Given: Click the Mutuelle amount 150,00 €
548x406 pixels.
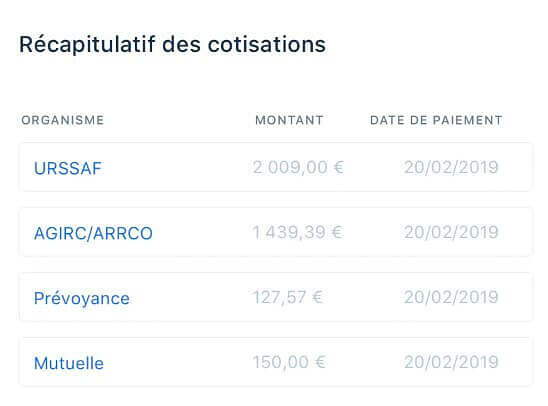Looking at the screenshot, I should [289, 362].
